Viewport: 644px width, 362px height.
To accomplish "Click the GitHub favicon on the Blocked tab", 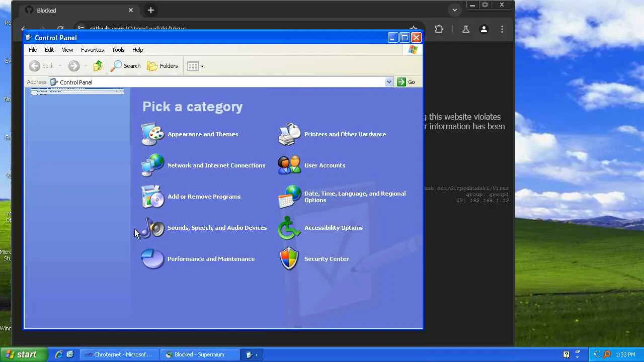I will click(x=29, y=10).
